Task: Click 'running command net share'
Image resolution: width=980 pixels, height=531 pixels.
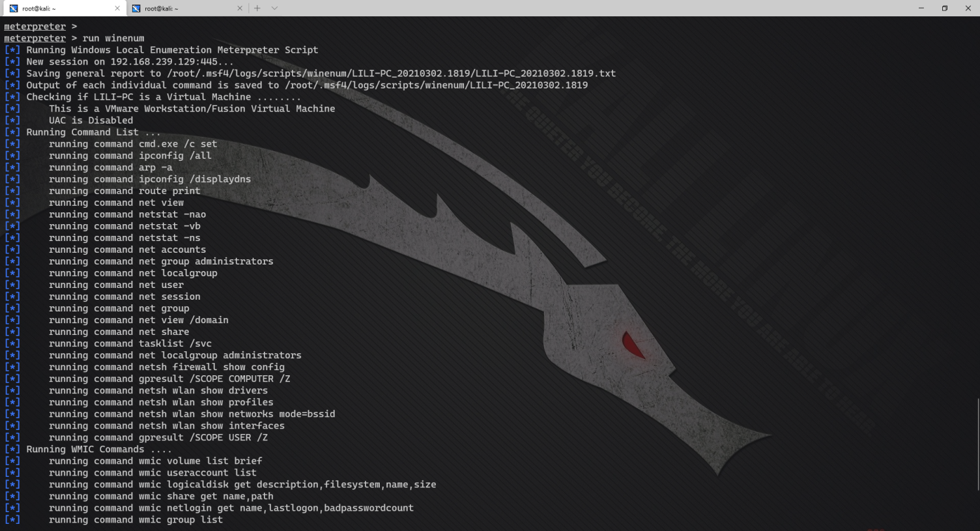Action: [119, 332]
